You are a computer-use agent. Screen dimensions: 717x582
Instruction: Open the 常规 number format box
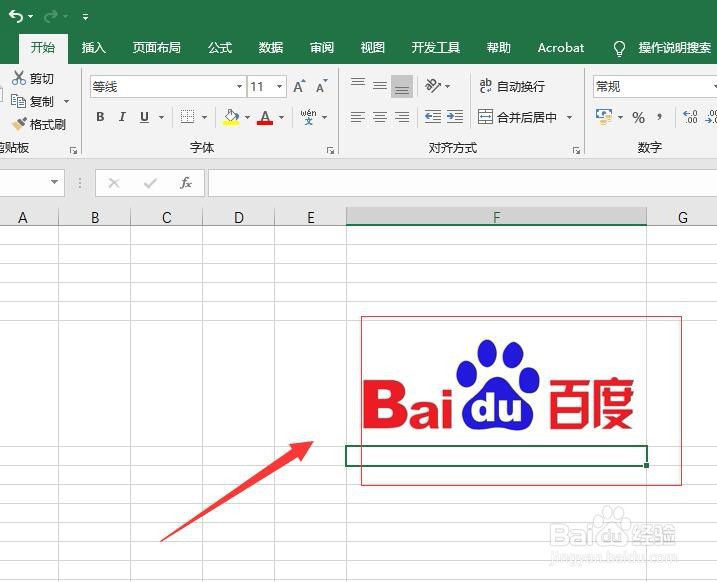(655, 86)
